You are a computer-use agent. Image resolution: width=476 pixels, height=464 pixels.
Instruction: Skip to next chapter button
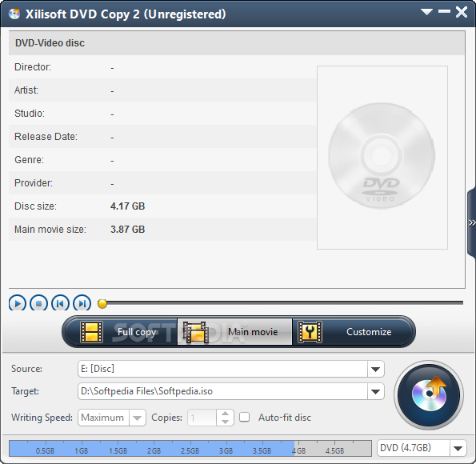pos(82,303)
